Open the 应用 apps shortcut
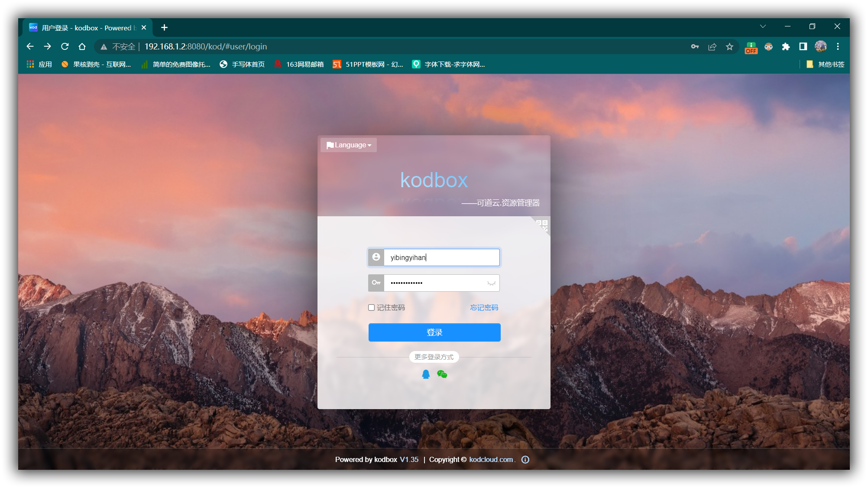The height and width of the screenshot is (488, 868). tap(39, 64)
